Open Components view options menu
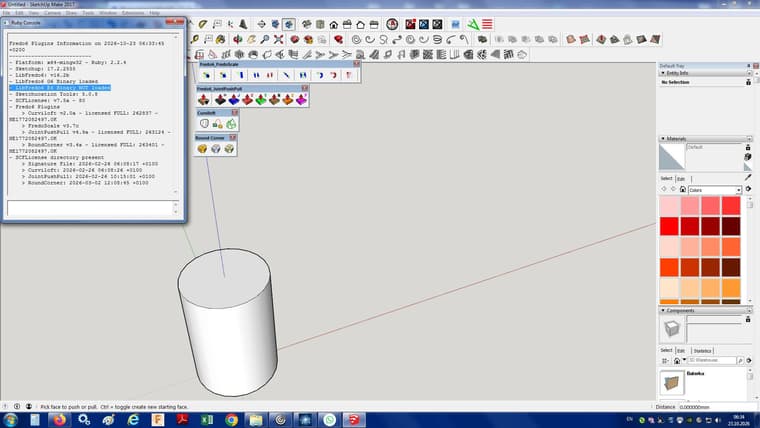 [x=665, y=361]
